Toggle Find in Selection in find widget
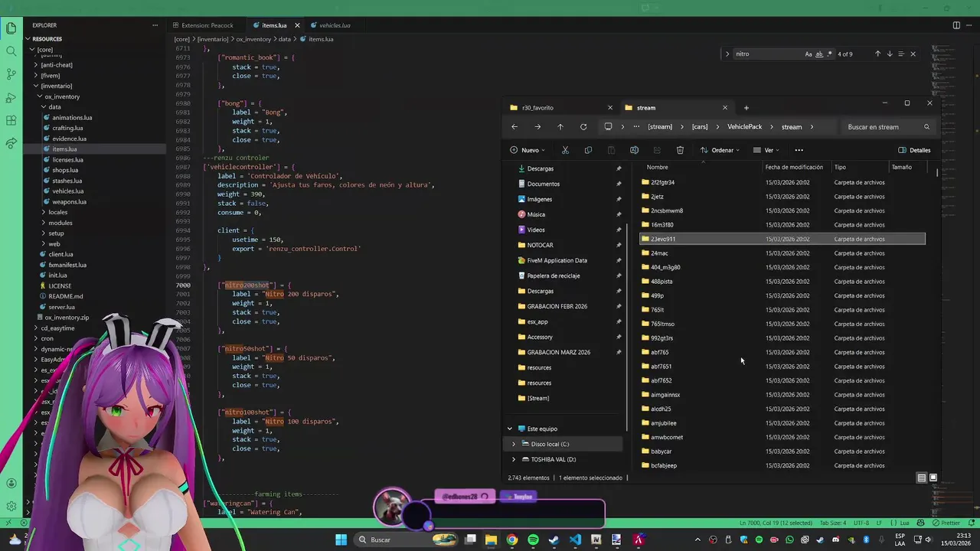The width and height of the screenshot is (980, 551). coord(901,54)
